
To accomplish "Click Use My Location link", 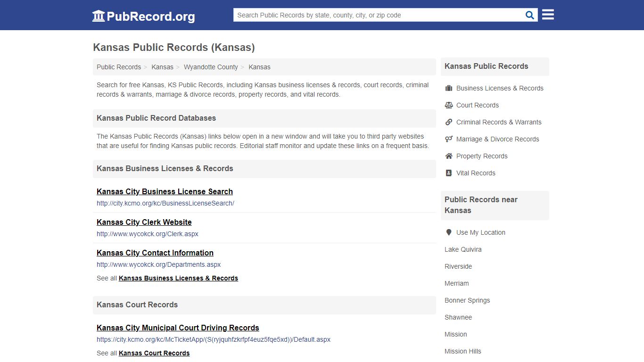I will tap(481, 232).
